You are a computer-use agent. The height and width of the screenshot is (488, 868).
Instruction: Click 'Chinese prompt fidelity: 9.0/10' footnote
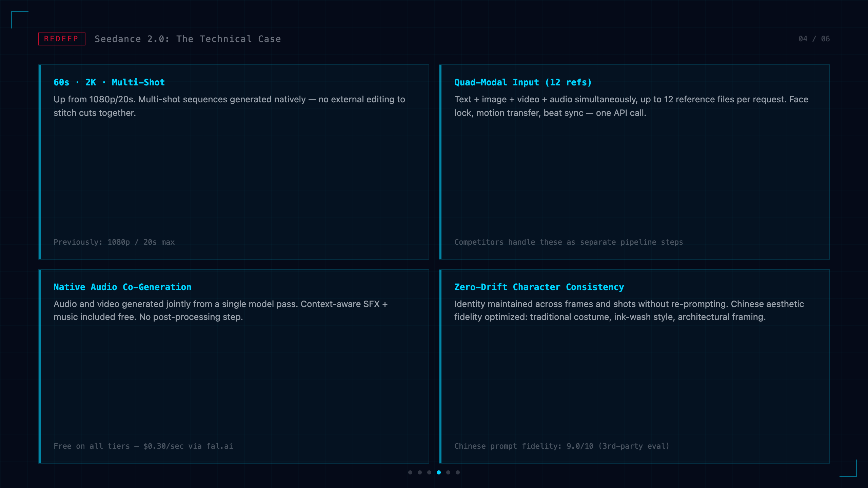(x=562, y=446)
